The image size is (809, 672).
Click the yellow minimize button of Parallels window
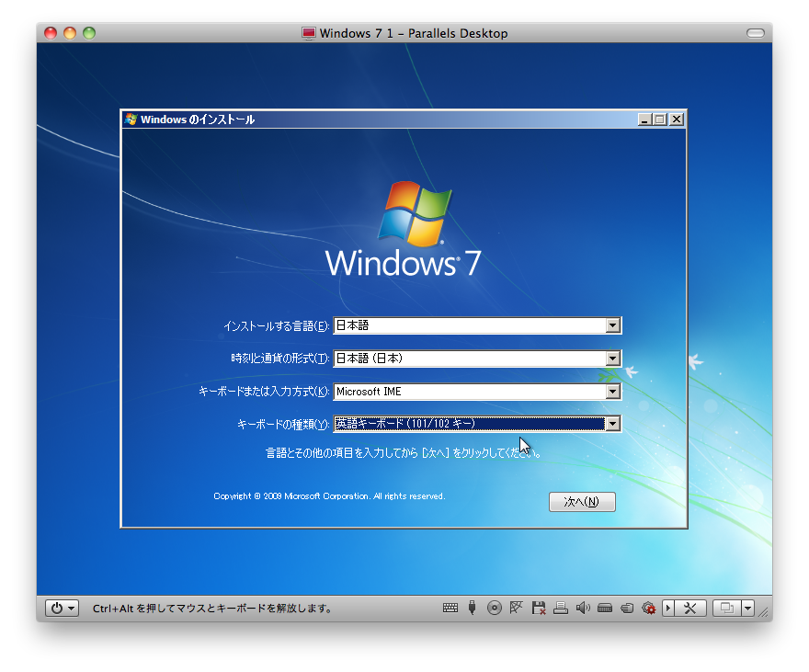tap(70, 33)
